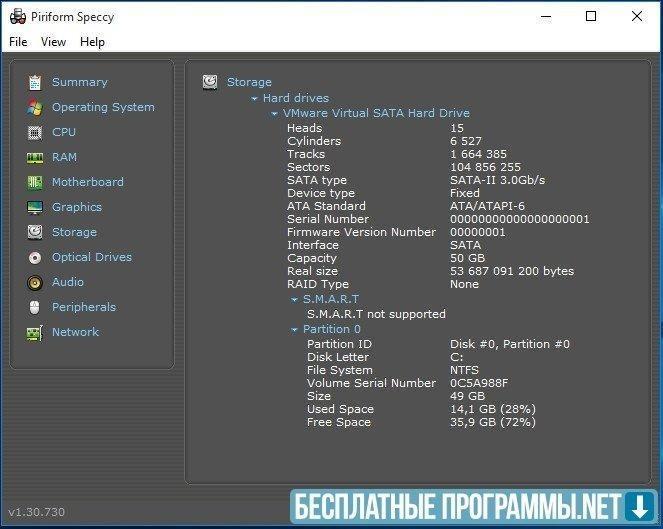Show the Network section
Screen dimensions: 663x529
[75, 332]
